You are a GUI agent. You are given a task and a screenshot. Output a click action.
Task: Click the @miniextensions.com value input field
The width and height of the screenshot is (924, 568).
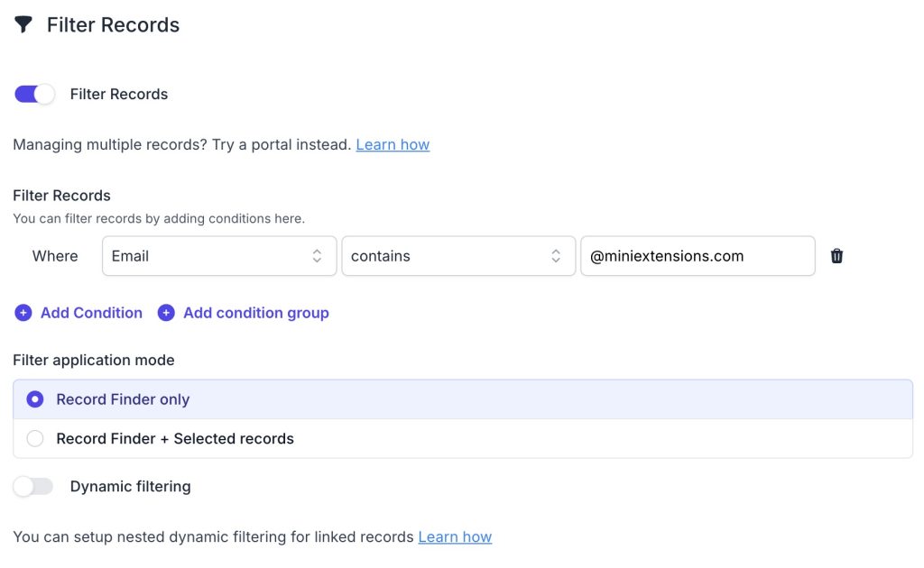click(697, 256)
